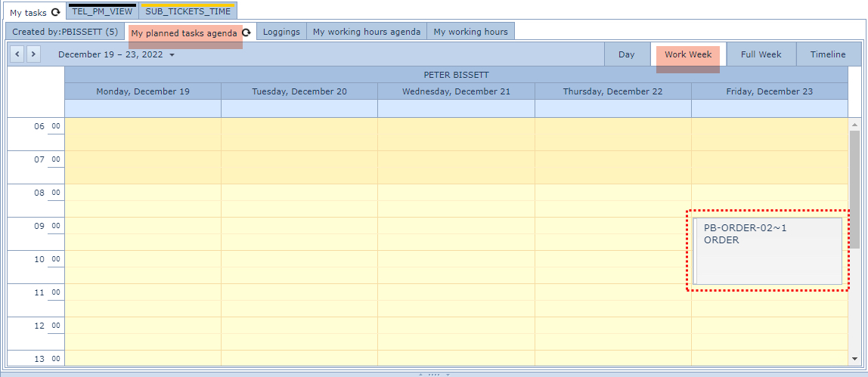Click the Monday, December 19 column header
Image resolution: width=868 pixels, height=377 pixels.
tap(143, 91)
